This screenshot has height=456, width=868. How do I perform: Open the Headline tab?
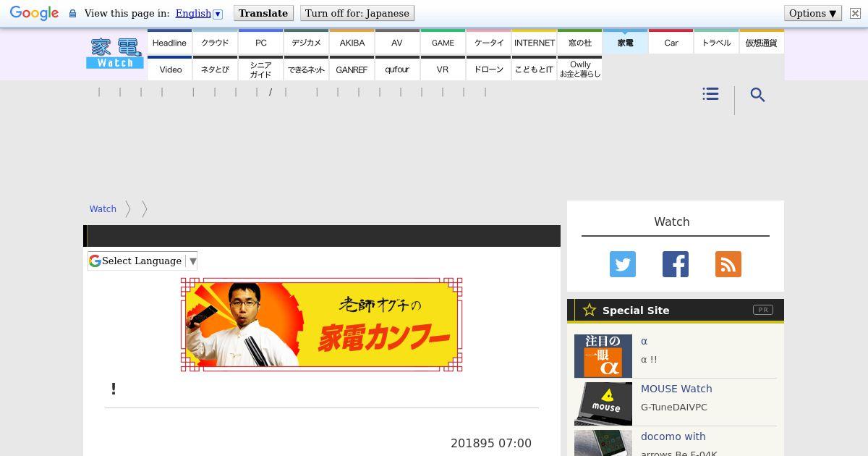[x=169, y=43]
